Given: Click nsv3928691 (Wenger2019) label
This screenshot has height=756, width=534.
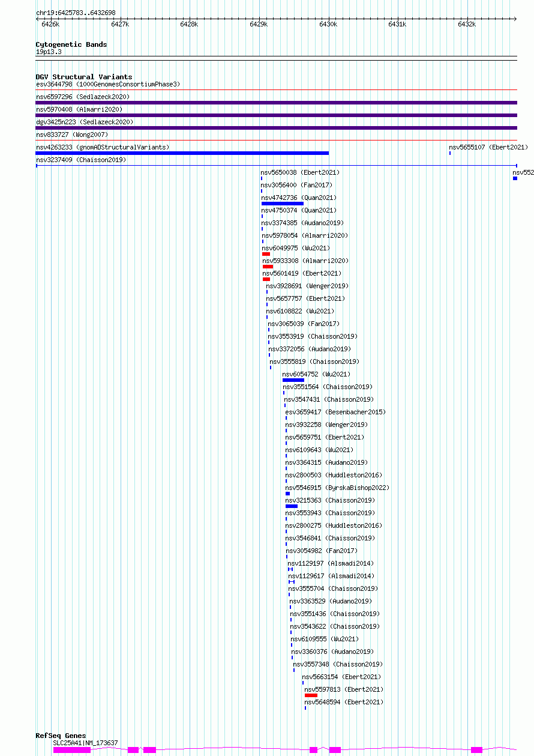Looking at the screenshot, I should click(x=308, y=286).
